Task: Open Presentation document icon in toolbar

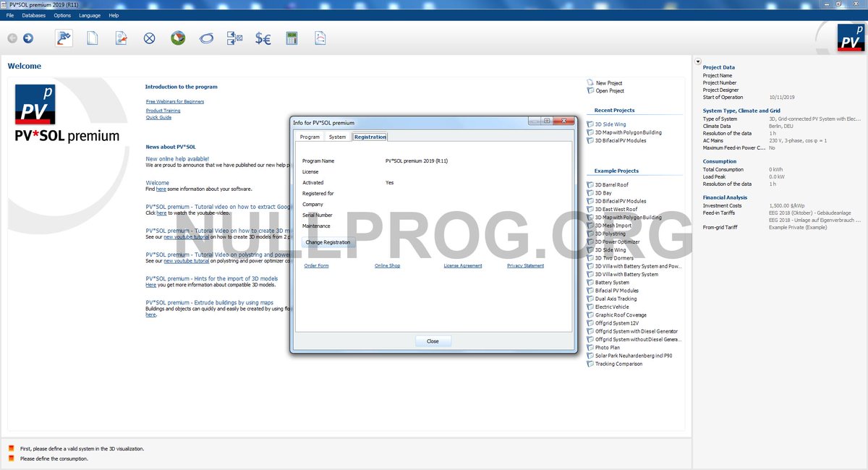Action: point(320,38)
